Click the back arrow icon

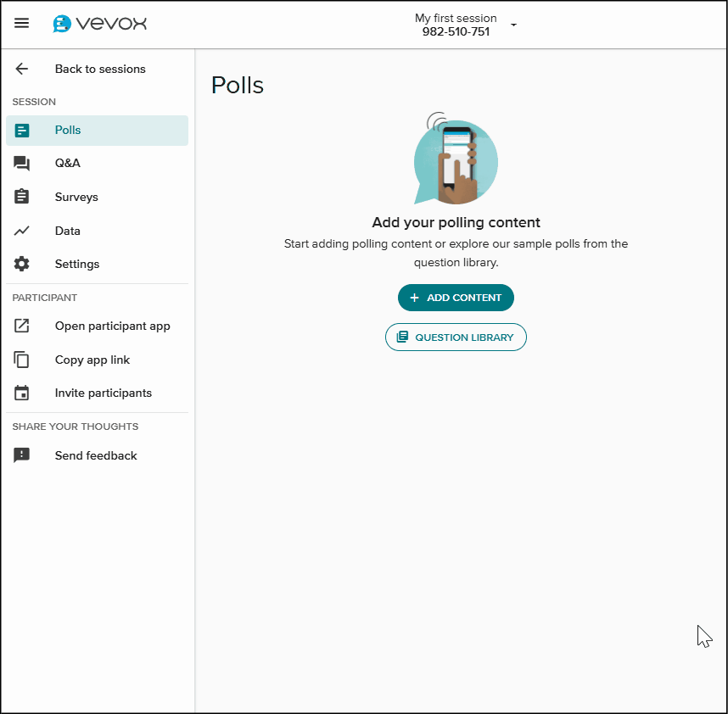coord(22,70)
